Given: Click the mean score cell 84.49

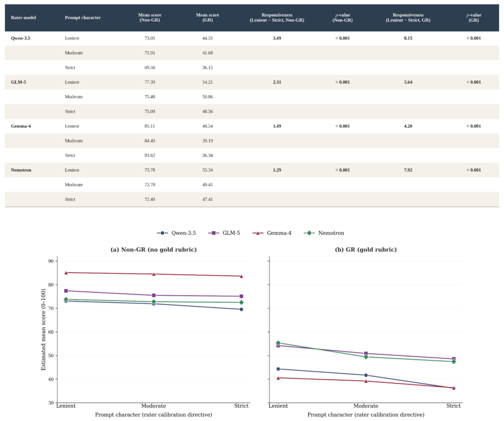Looking at the screenshot, I should 150,141.
